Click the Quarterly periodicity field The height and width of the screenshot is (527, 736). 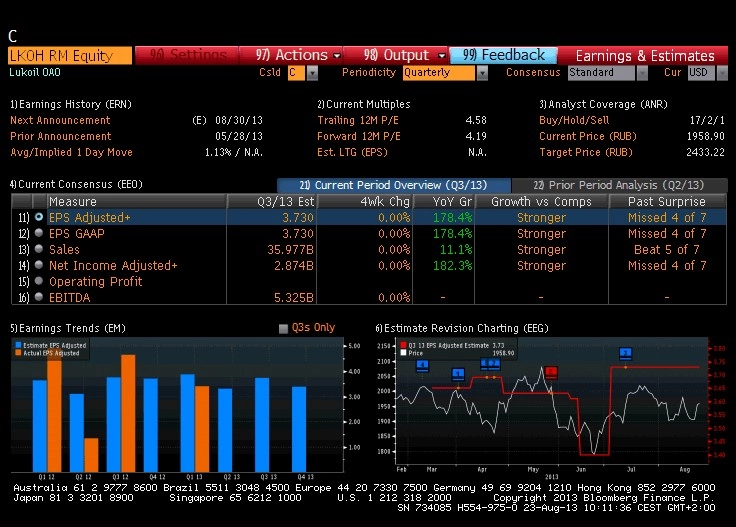[438, 73]
